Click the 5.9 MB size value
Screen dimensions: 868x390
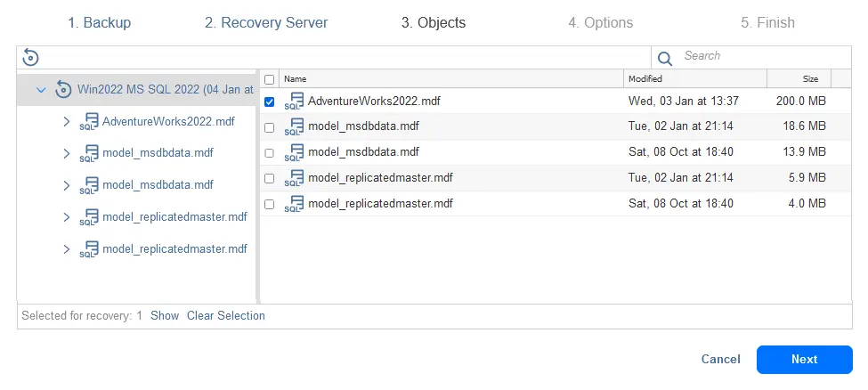(x=807, y=178)
